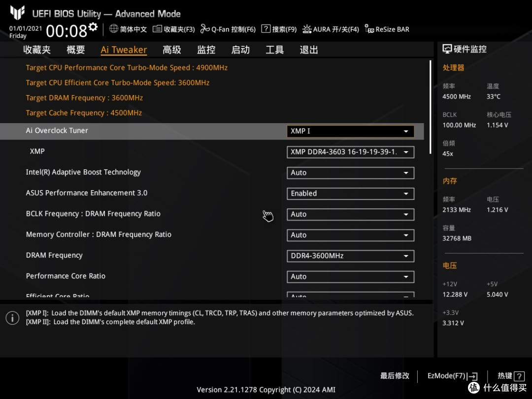Select the DRAM Frequency setting label
Image resolution: width=532 pixels, height=399 pixels.
(x=54, y=255)
